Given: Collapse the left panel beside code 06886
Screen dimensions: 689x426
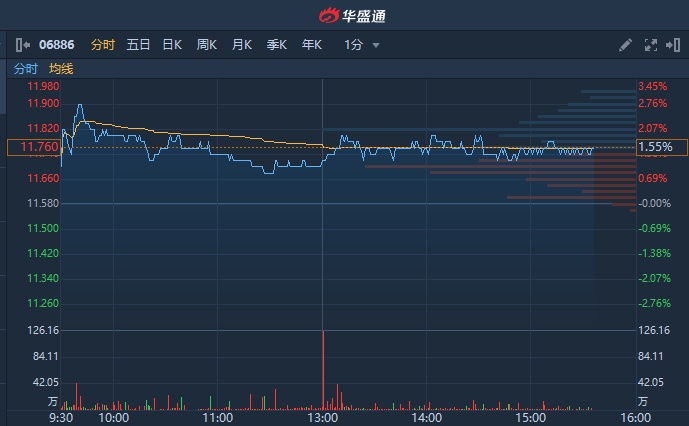Looking at the screenshot, I should click(x=22, y=45).
